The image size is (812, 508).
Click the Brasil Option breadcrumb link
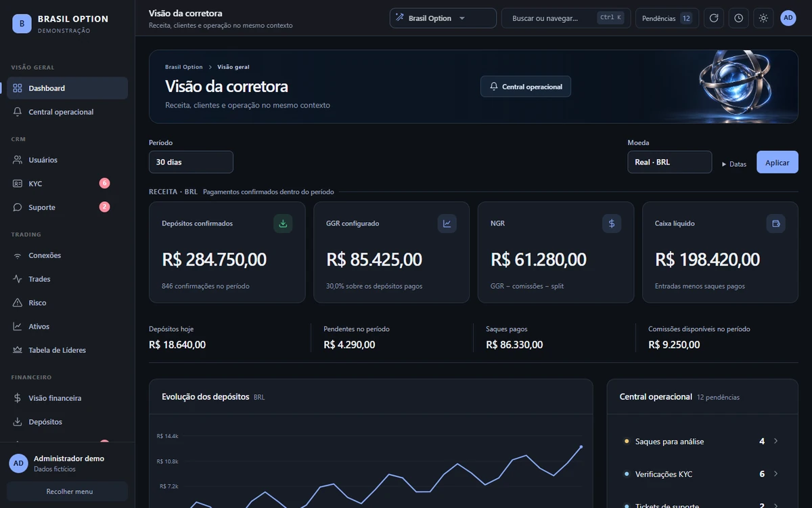point(184,67)
